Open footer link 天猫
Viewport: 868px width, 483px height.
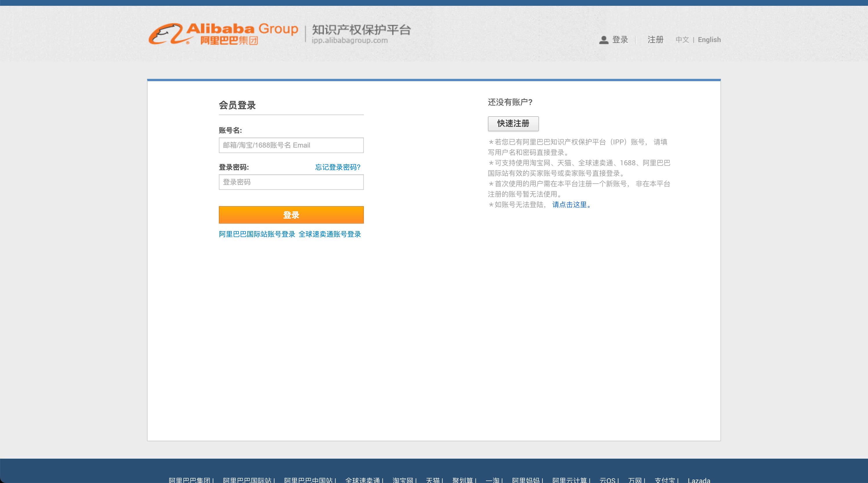click(x=433, y=480)
